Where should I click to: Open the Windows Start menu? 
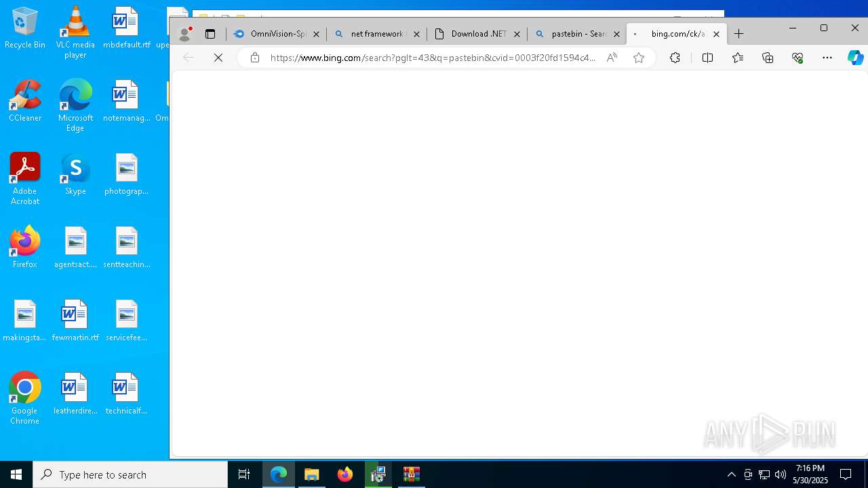(16, 474)
